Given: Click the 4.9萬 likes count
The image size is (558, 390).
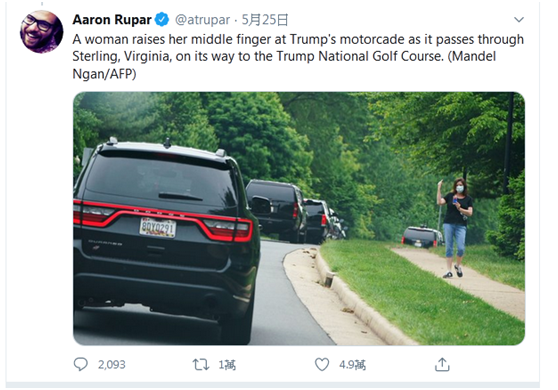Looking at the screenshot, I should (352, 365).
